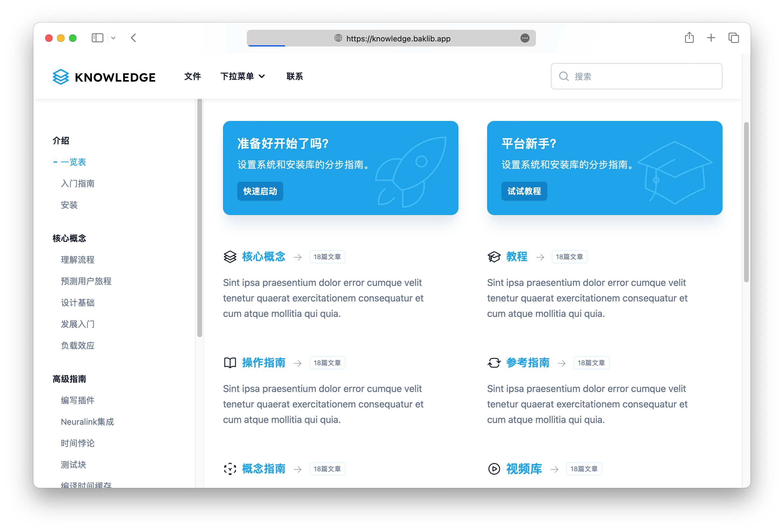This screenshot has width=784, height=532.
Task: Open the browser share icon
Action: coord(689,38)
